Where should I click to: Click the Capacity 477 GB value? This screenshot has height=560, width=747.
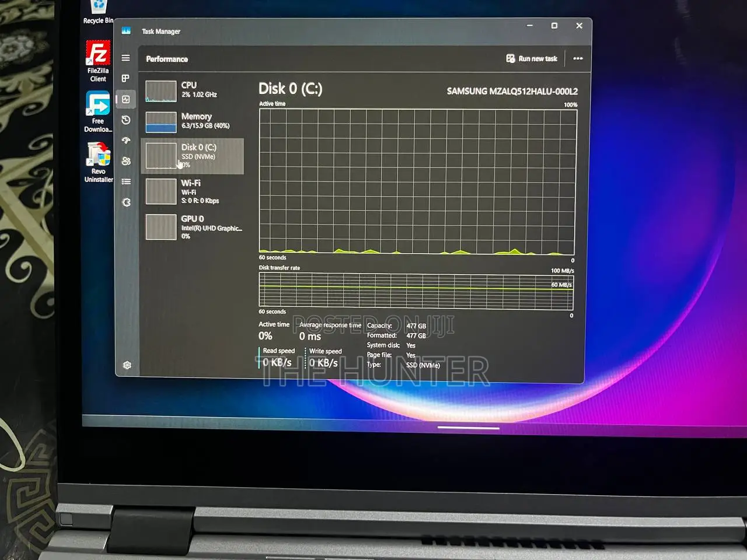tap(416, 326)
